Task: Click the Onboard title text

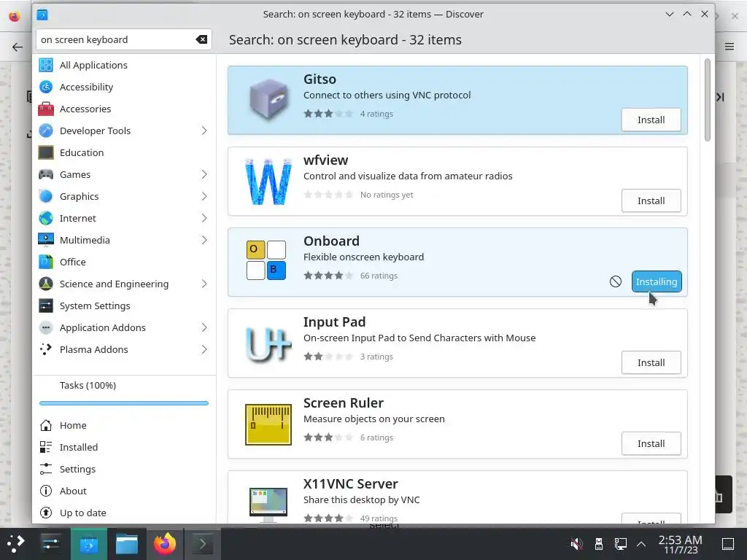Action: pos(332,241)
